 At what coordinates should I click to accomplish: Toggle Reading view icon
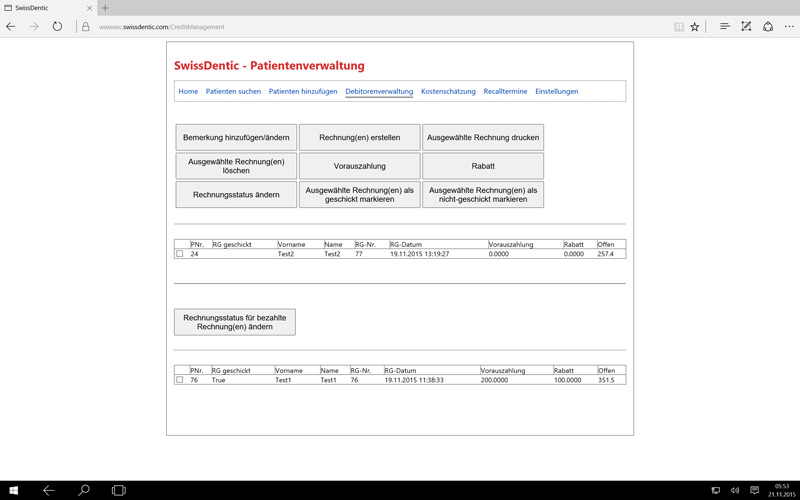tap(678, 27)
